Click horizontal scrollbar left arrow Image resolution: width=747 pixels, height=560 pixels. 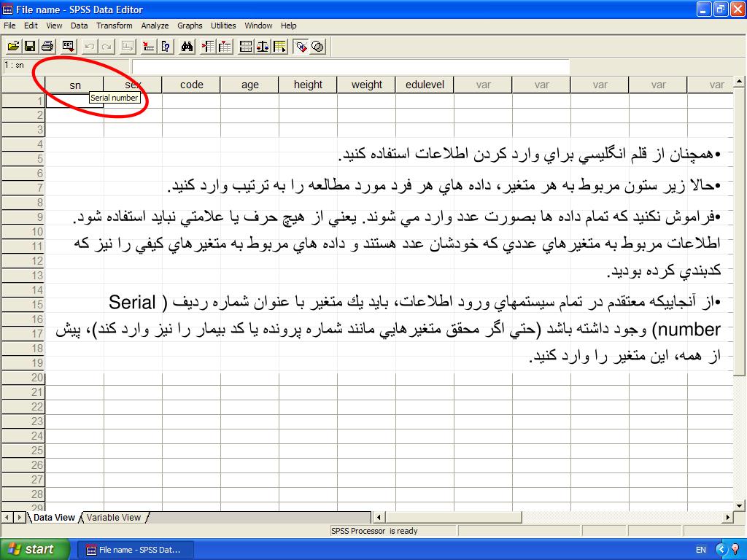[379, 517]
